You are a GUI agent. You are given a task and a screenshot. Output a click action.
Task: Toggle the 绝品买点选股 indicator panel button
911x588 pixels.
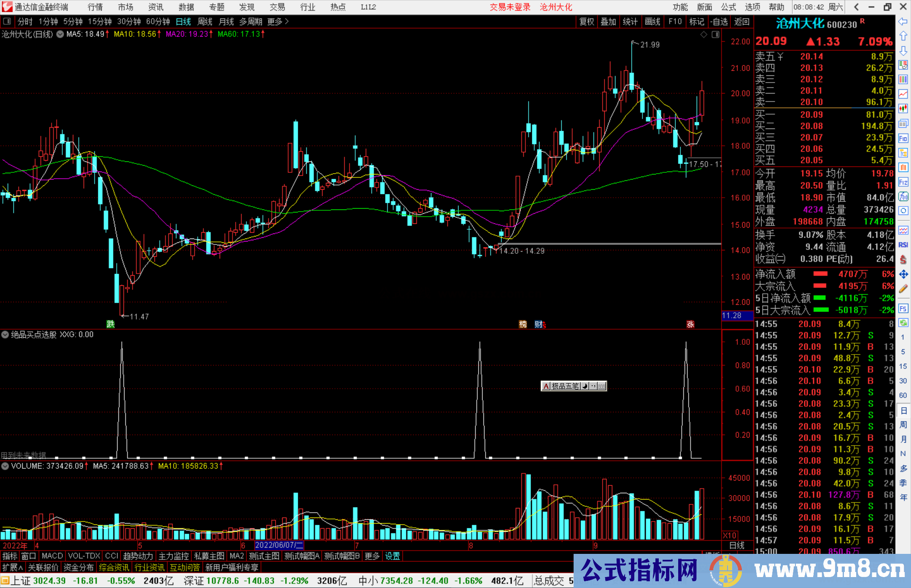coord(5,335)
